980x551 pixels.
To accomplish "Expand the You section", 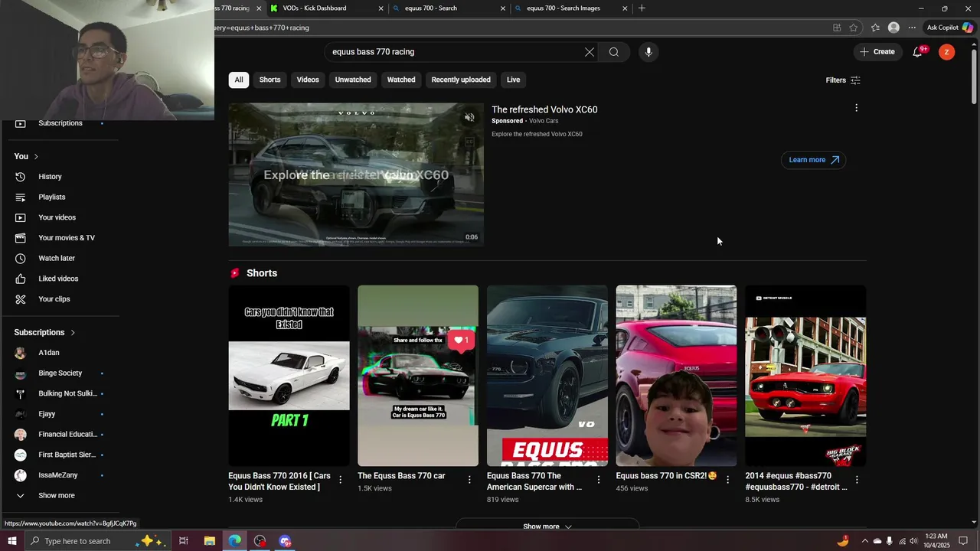I will 26,156.
